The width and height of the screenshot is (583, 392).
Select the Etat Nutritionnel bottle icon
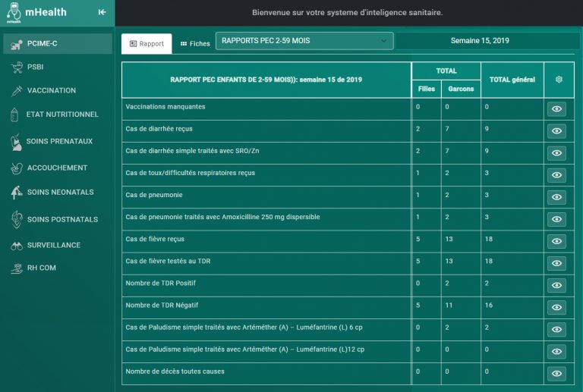point(14,114)
